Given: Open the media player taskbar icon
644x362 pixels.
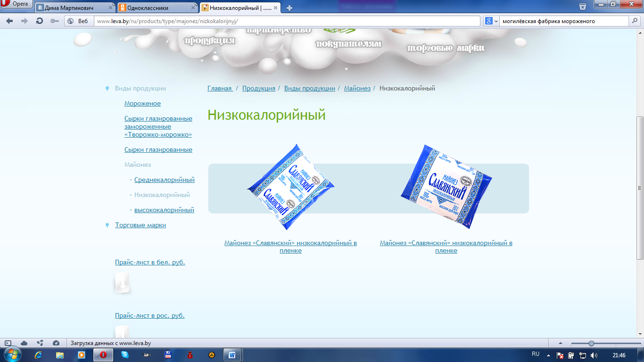Looking at the screenshot, I should [81, 355].
